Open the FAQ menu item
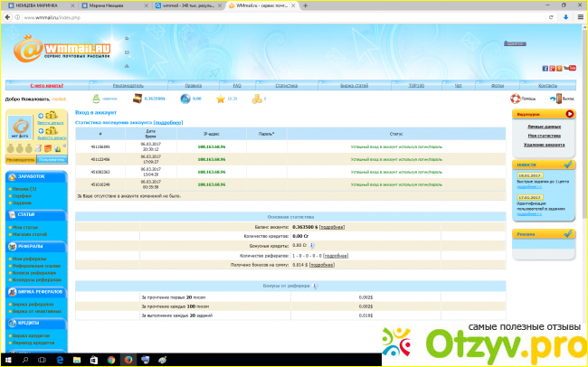Viewport: 588px width, 367px height. pyautogui.click(x=236, y=84)
